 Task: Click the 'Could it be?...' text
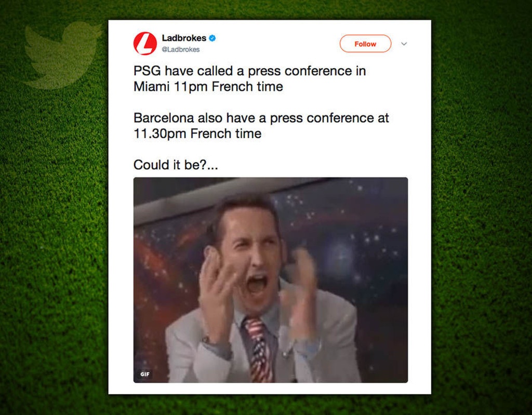176,165
